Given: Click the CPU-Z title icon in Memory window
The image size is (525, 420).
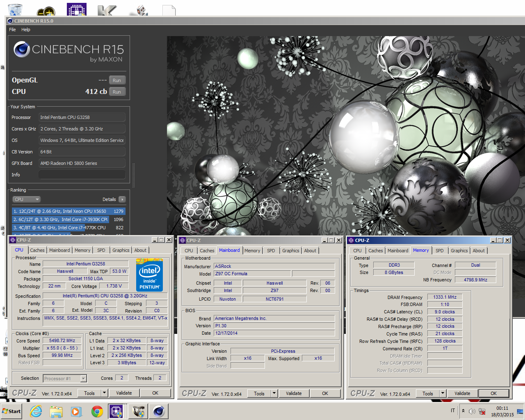Looking at the screenshot, I should 351,240.
